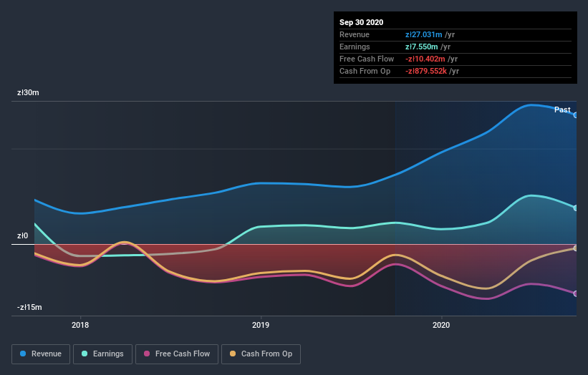Click the zł7.550m earnings value

[422, 47]
